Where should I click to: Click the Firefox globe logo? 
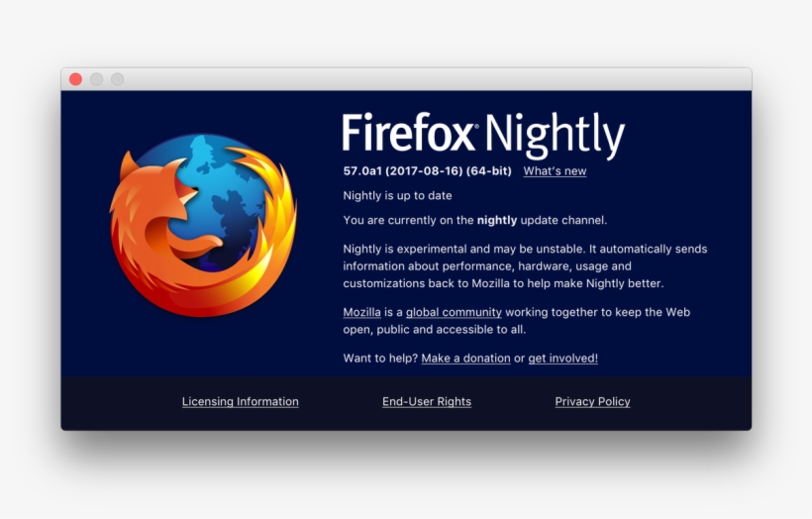coord(202,225)
